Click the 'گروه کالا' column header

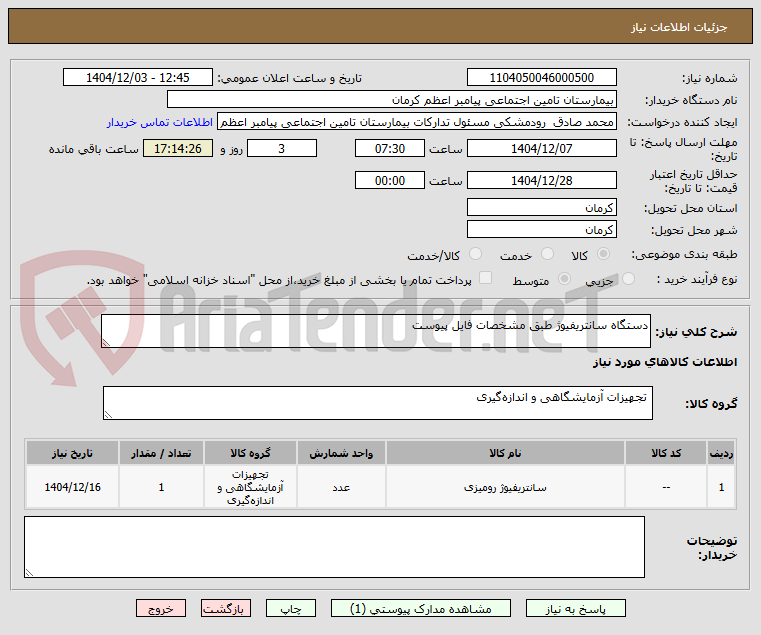point(250,453)
